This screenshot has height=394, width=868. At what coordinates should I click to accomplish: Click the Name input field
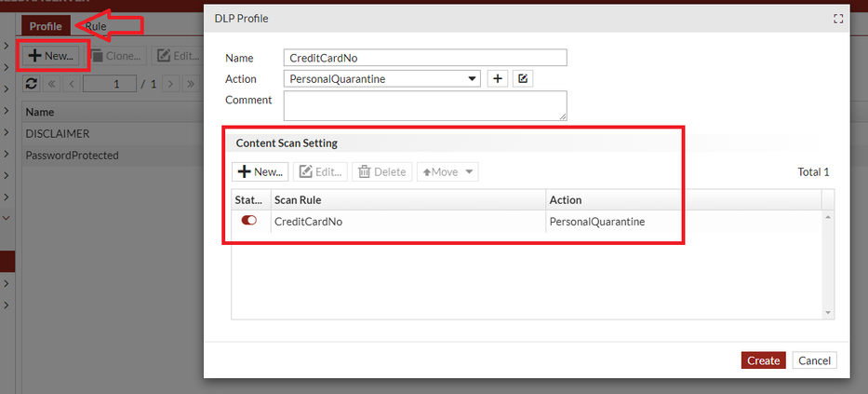tap(425, 58)
